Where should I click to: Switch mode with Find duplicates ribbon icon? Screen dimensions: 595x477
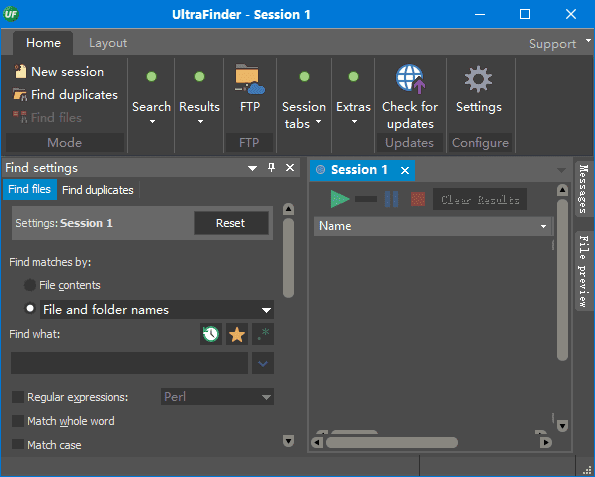20,95
